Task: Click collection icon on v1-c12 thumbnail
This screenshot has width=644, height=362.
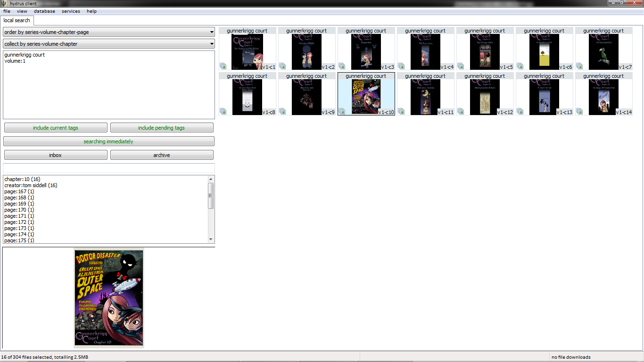Action: [x=461, y=112]
